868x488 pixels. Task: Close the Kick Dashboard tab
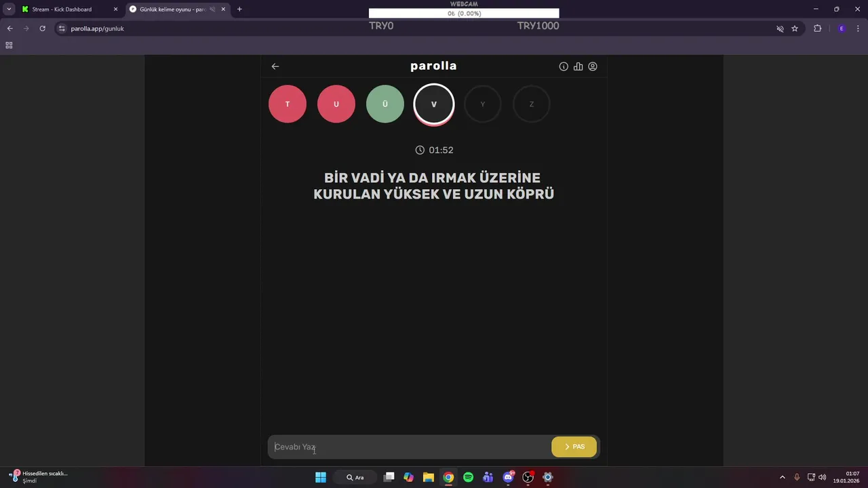pyautogui.click(x=115, y=9)
